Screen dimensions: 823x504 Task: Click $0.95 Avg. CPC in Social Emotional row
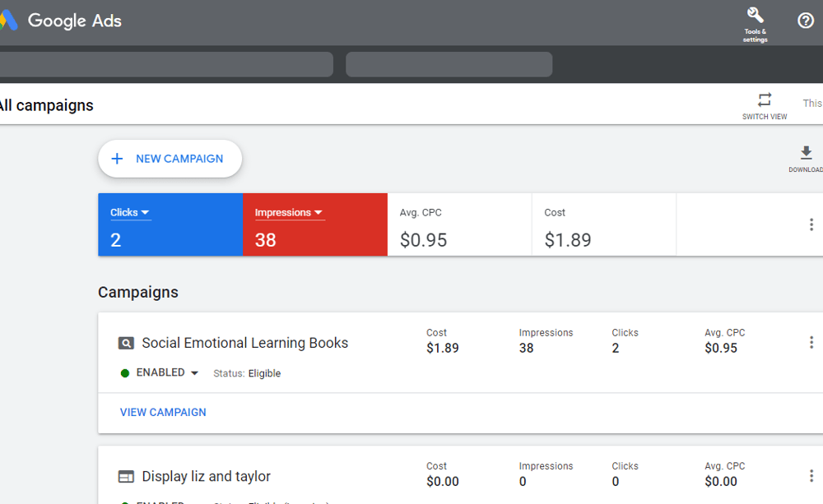(x=721, y=348)
